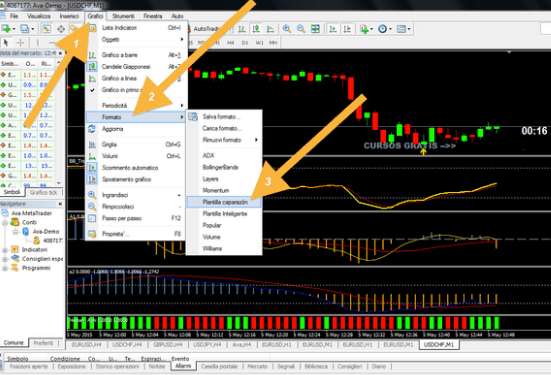Switch to the EURUSD,H4 chart tab
551x375 pixels.
click(x=87, y=345)
